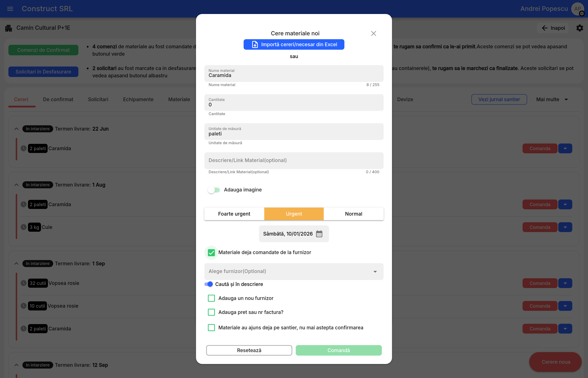Image resolution: width=588 pixels, height=378 pixels.
Task: Collapse the Termen livrare 22 Jun group
Action: click(x=16, y=129)
